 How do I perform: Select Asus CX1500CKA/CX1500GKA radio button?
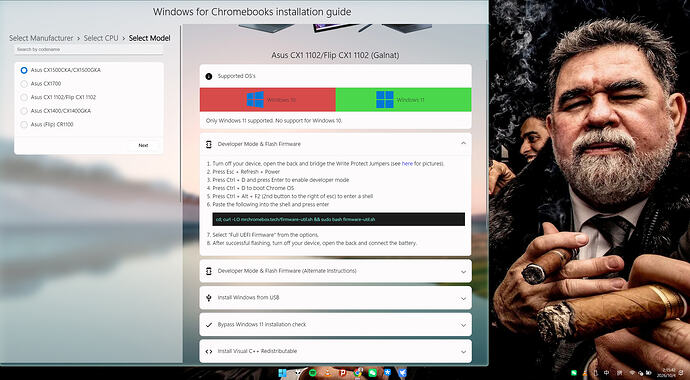pos(24,70)
